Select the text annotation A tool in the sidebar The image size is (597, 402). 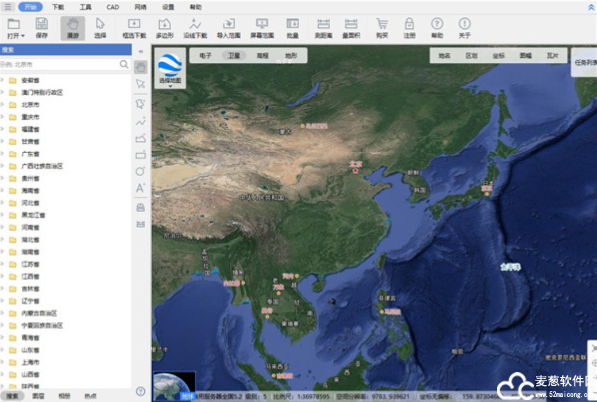(x=140, y=188)
